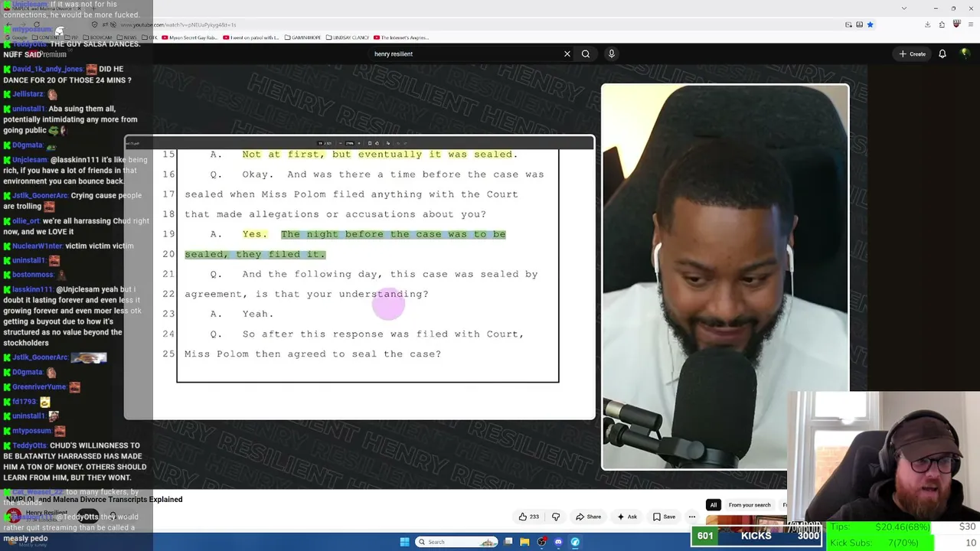Open File Explorer from taskbar
The width and height of the screenshot is (980, 551).
[524, 542]
